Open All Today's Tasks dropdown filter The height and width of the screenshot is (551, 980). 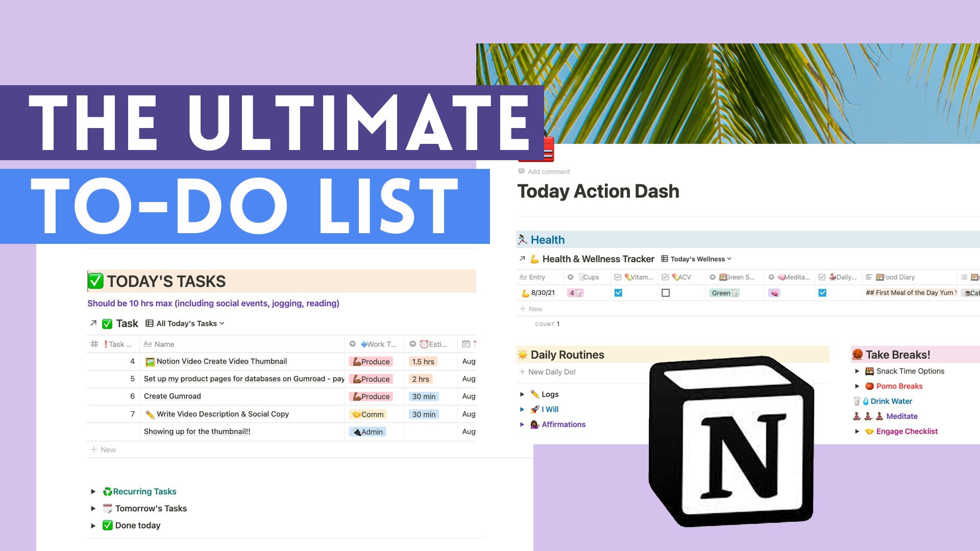coord(189,323)
